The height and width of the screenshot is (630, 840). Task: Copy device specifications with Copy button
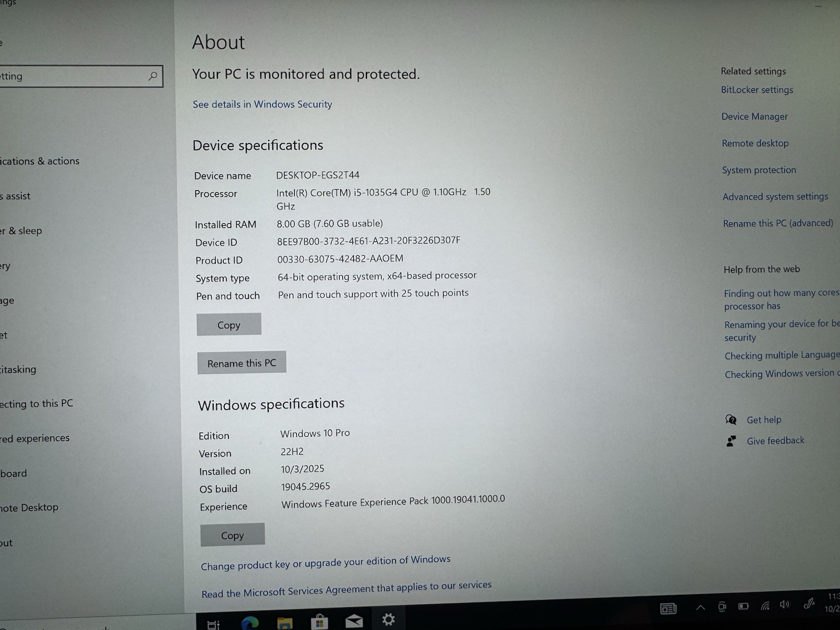pyautogui.click(x=229, y=325)
